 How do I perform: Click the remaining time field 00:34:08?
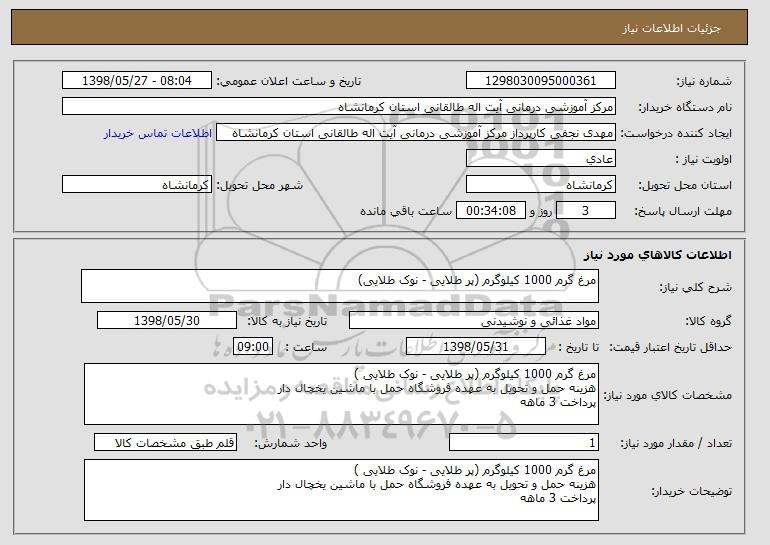491,211
